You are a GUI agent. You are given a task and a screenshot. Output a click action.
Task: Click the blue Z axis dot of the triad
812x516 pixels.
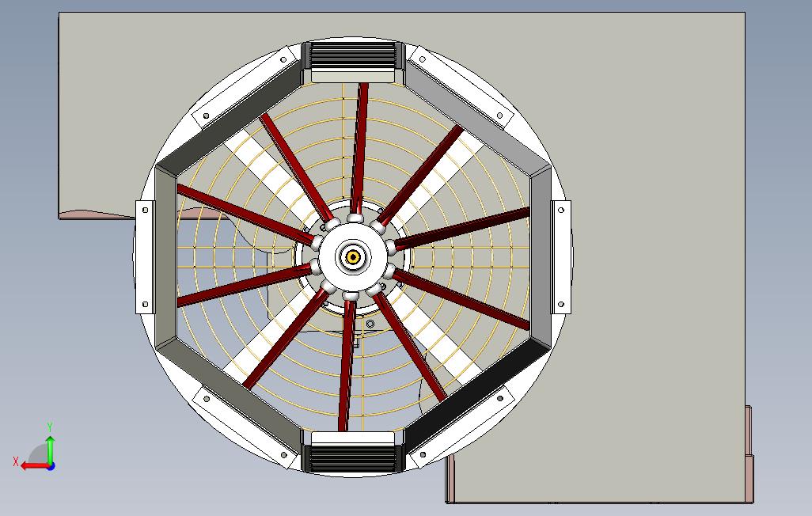pyautogui.click(x=51, y=466)
